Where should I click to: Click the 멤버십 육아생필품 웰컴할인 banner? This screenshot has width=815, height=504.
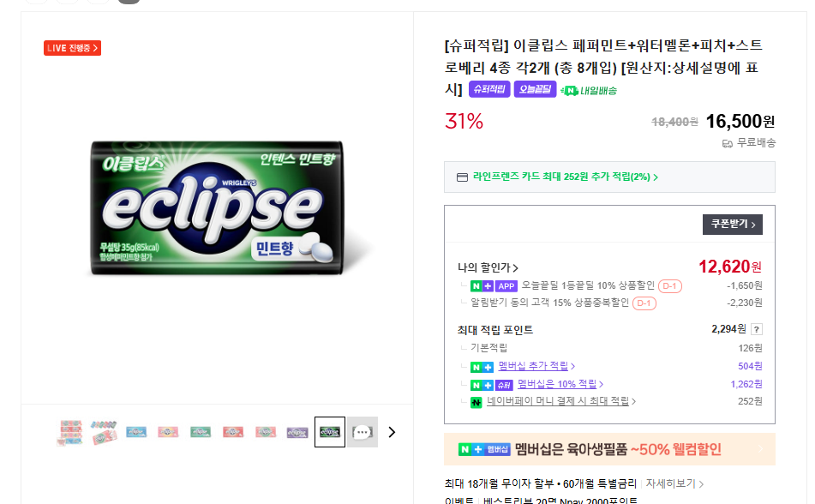609,449
